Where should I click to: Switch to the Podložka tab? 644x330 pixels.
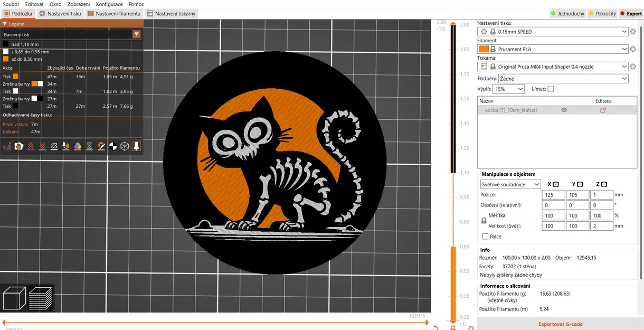(x=18, y=14)
